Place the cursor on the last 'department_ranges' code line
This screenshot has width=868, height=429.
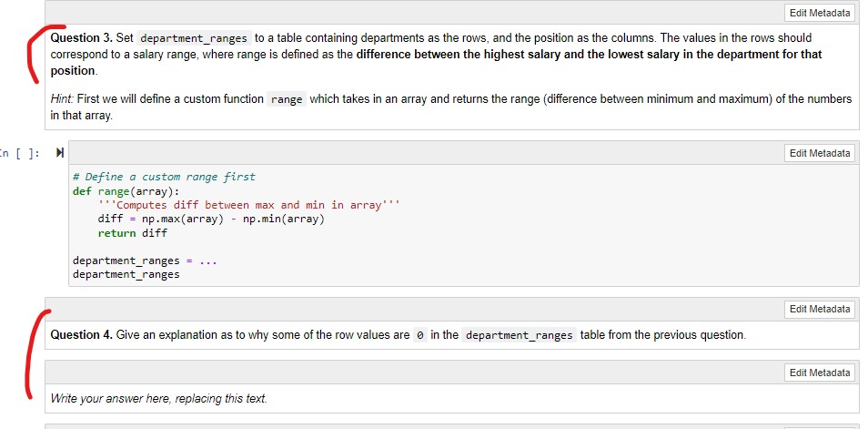pyautogui.click(x=126, y=274)
